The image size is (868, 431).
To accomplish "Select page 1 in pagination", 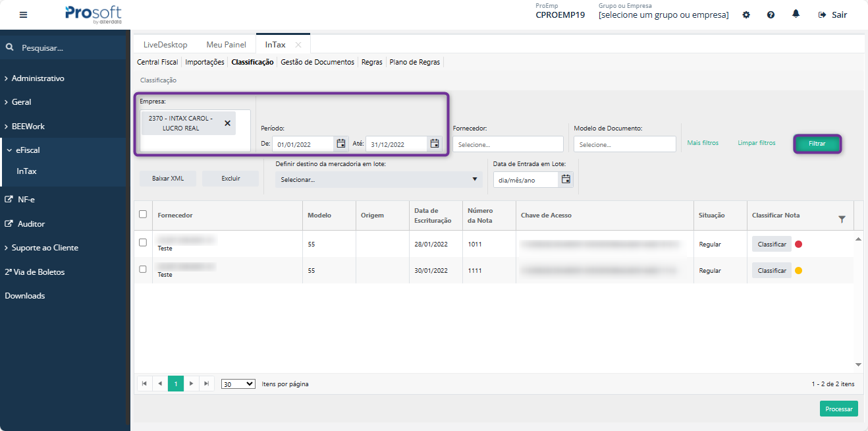I will (x=176, y=384).
